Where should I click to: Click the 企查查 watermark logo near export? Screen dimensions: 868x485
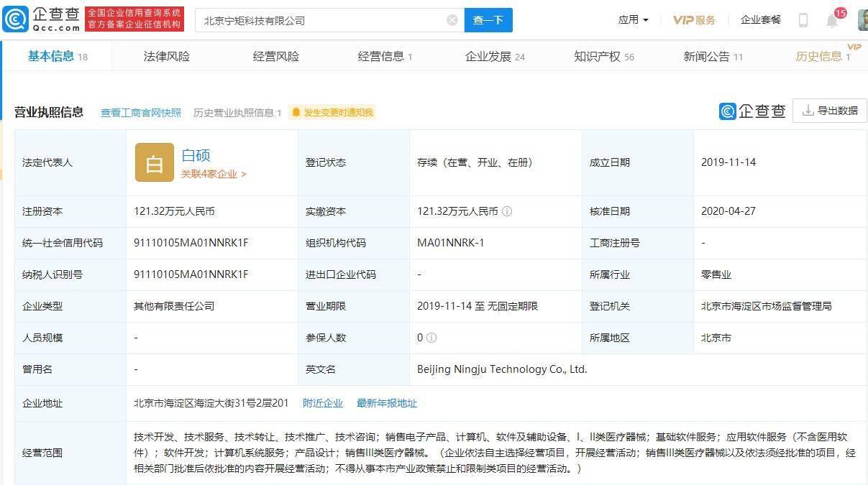coord(752,111)
